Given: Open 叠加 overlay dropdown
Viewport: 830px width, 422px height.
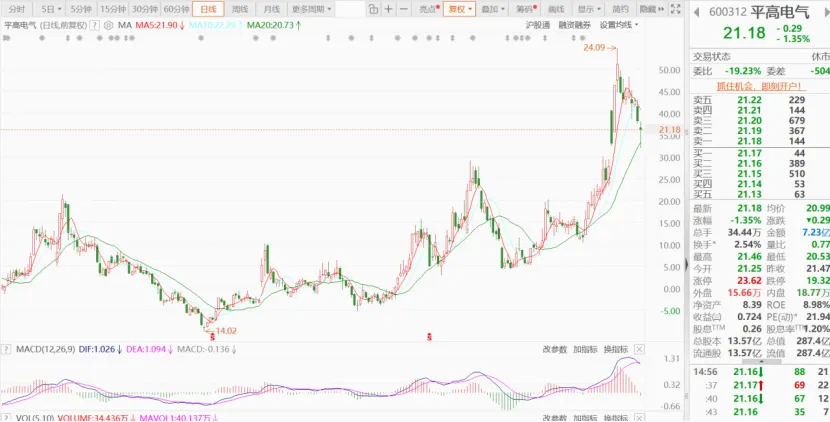Looking at the screenshot, I should tap(493, 9).
